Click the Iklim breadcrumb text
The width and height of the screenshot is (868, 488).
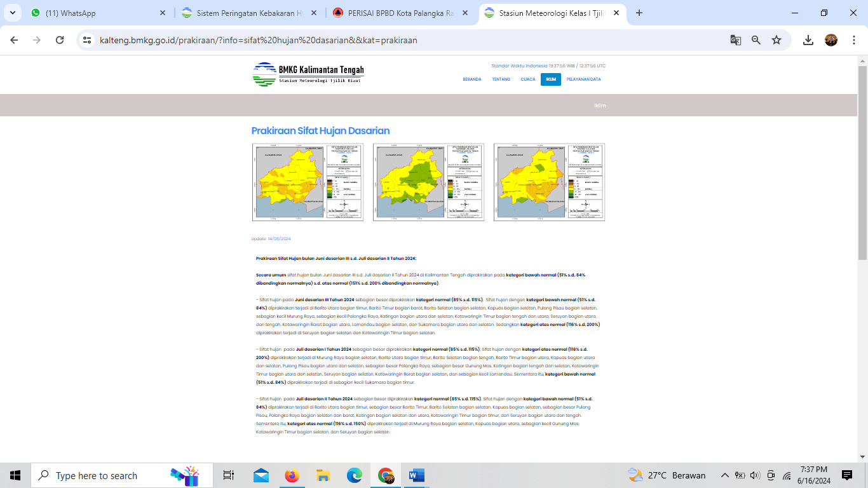(x=600, y=105)
